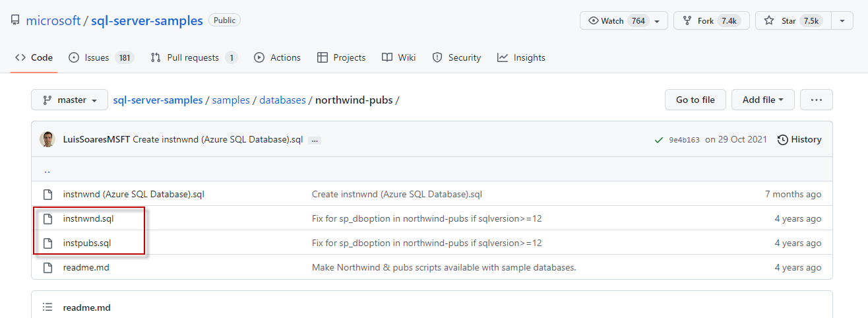Expand the Add file dropdown
868x318 pixels.
762,100
